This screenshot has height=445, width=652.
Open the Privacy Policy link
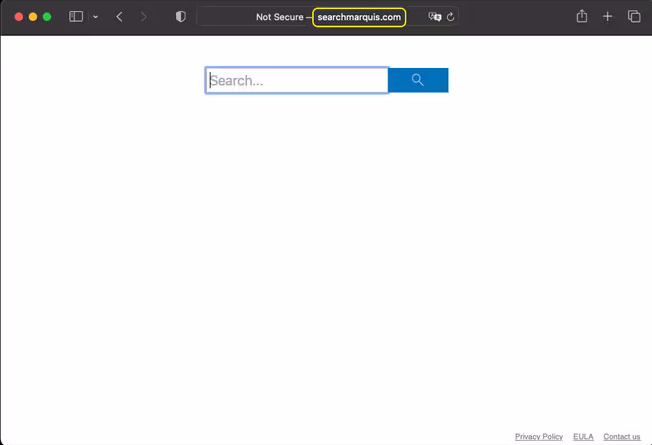click(539, 437)
